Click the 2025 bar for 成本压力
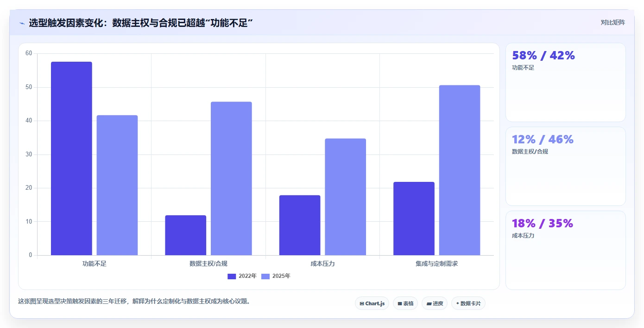Image resolution: width=644 pixels, height=328 pixels. (x=346, y=197)
